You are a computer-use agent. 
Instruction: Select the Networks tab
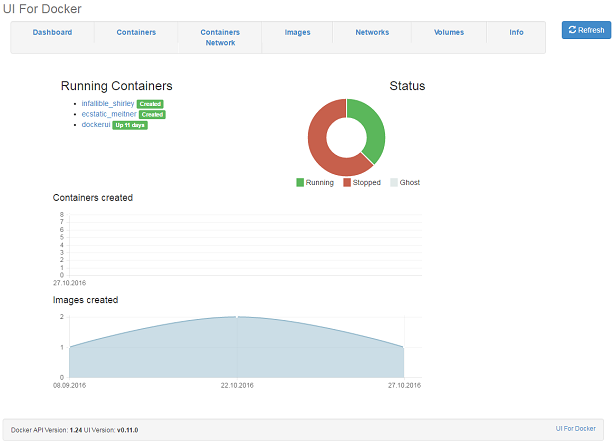(x=372, y=33)
